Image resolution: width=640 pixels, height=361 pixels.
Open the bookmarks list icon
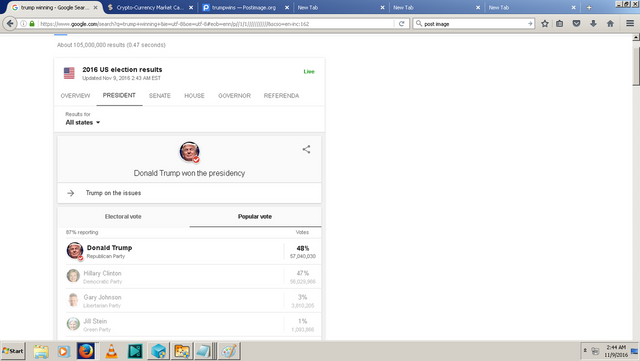tap(560, 24)
